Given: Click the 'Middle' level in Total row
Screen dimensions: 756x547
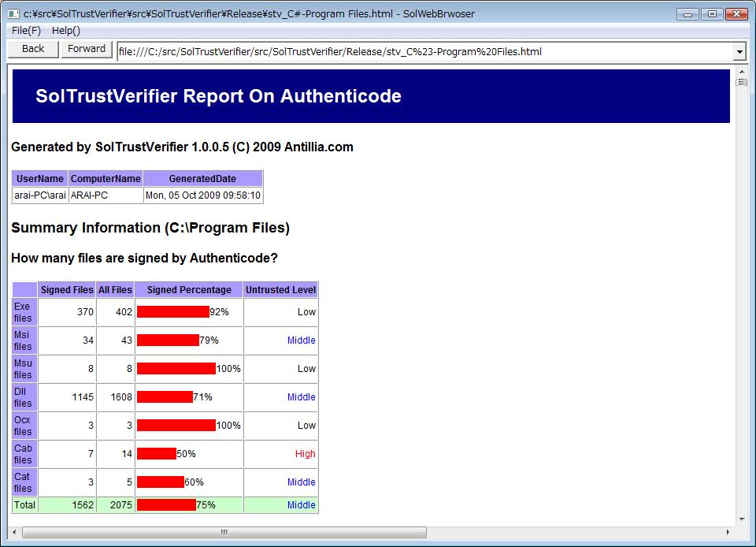Looking at the screenshot, I should [302, 504].
